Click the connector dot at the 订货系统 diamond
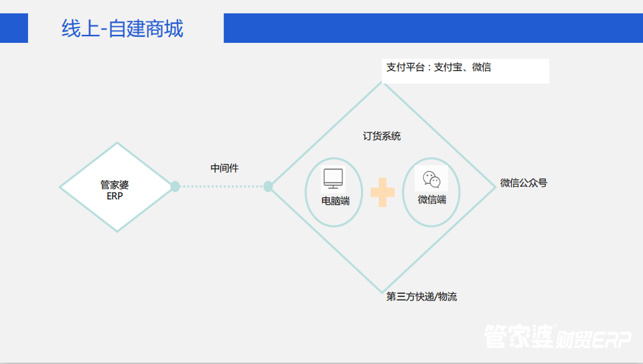The width and height of the screenshot is (643, 364). 268,186
